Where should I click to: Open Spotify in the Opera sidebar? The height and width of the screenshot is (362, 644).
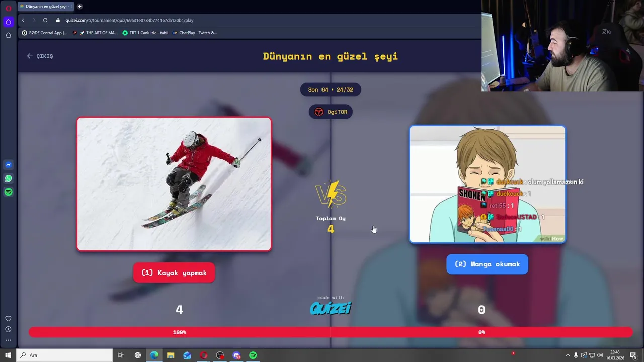point(8,192)
